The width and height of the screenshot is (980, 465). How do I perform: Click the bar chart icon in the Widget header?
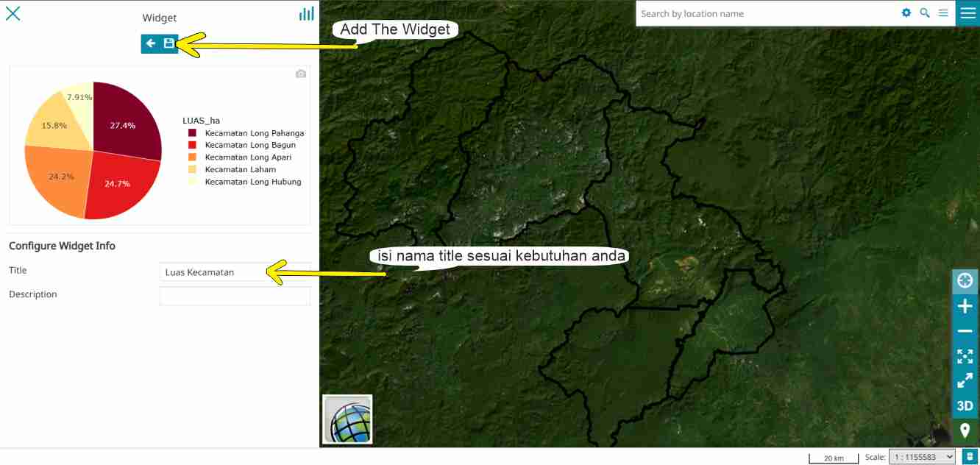click(x=306, y=14)
